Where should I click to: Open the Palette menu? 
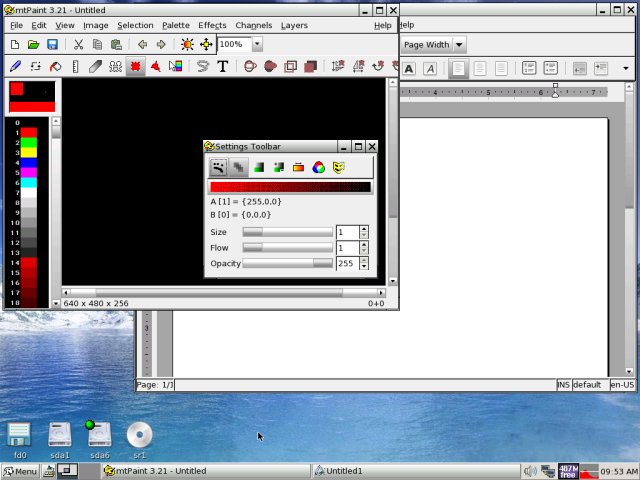(175, 25)
